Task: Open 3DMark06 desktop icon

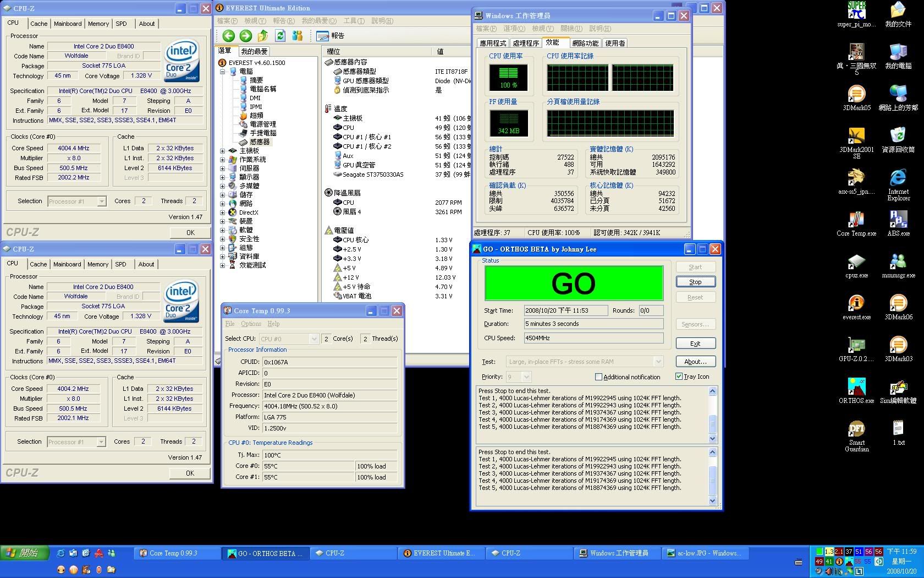Action: point(898,307)
